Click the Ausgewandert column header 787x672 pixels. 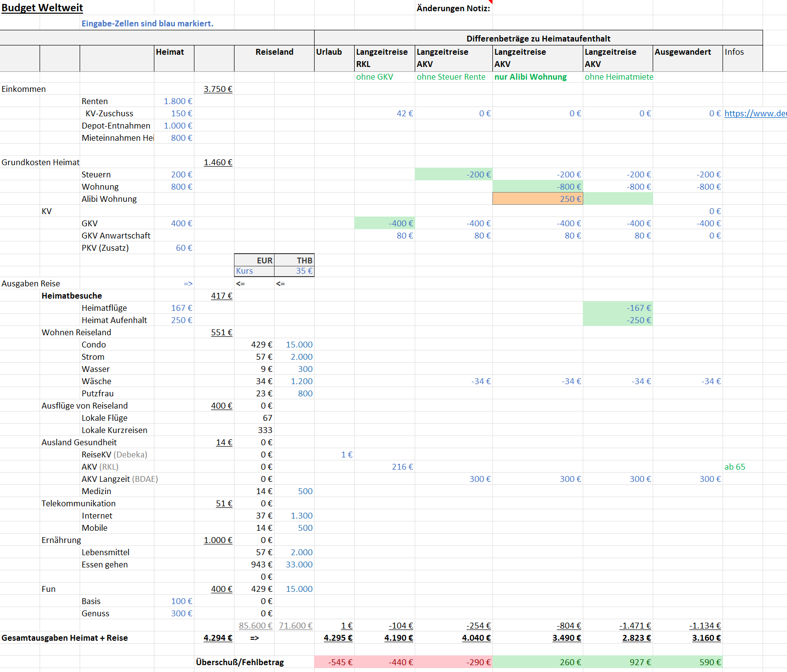coord(682,52)
